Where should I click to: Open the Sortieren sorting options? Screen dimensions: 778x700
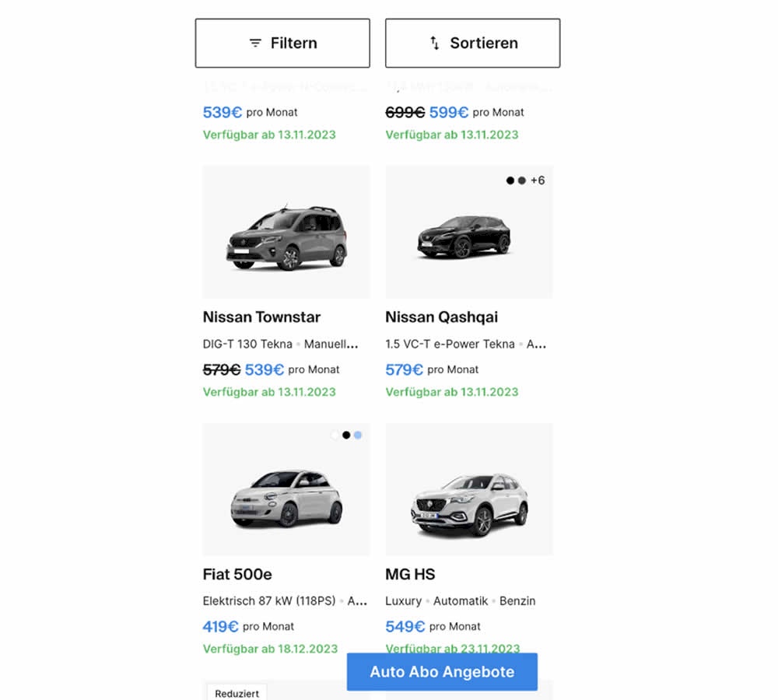[472, 44]
